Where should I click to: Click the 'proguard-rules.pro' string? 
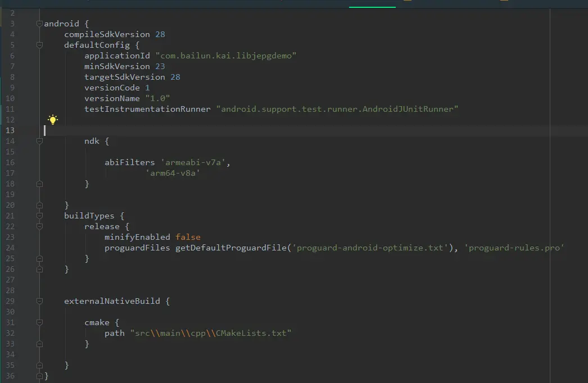(514, 248)
